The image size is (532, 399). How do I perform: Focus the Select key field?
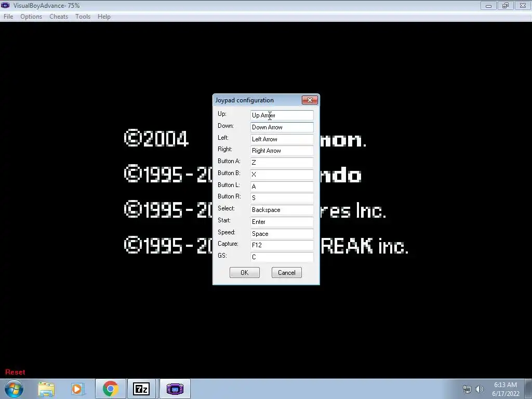point(282,210)
